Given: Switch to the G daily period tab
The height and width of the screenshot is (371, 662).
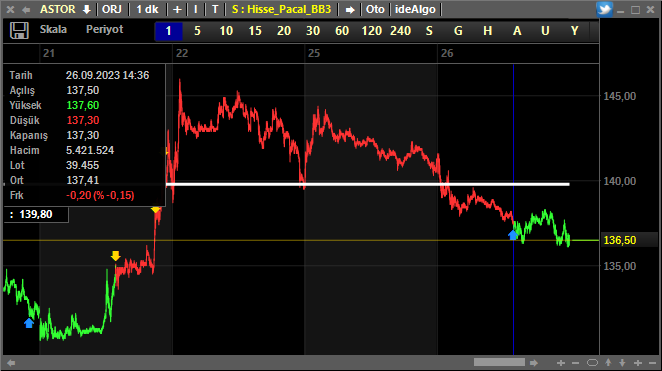Looking at the screenshot, I should (458, 31).
